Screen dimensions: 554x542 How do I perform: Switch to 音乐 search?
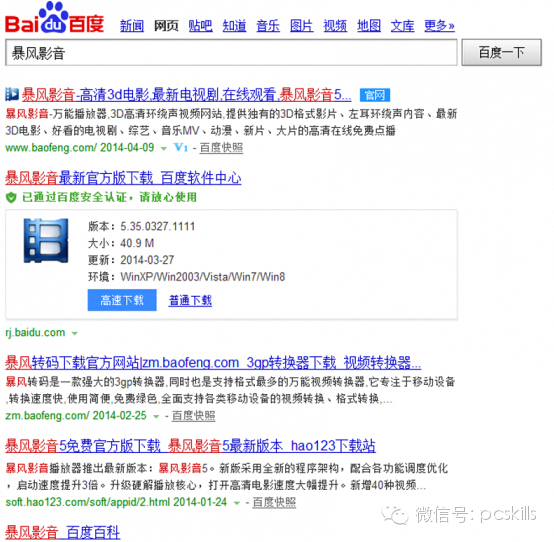[x=268, y=26]
